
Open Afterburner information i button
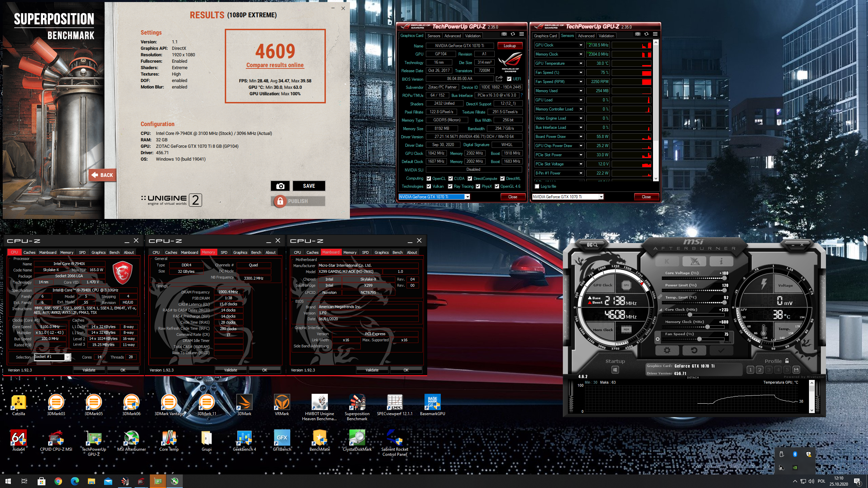[721, 261]
